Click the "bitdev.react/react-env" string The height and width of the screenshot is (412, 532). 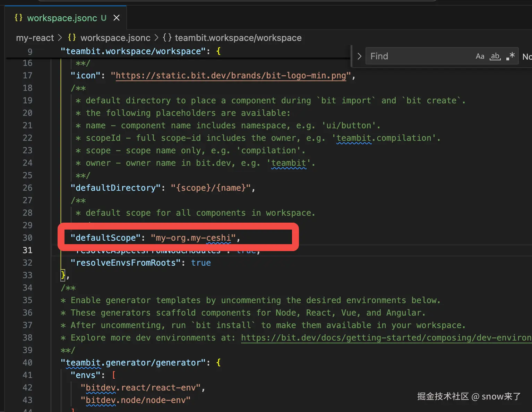click(x=140, y=388)
